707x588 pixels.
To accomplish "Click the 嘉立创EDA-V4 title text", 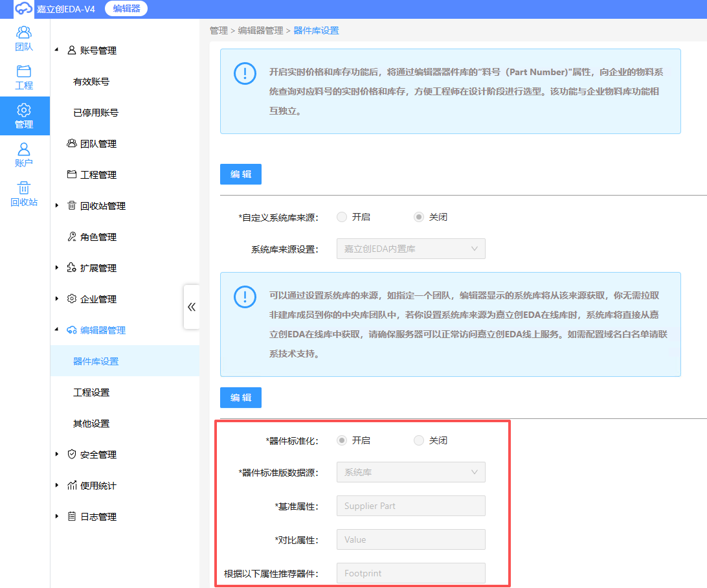I will click(66, 9).
